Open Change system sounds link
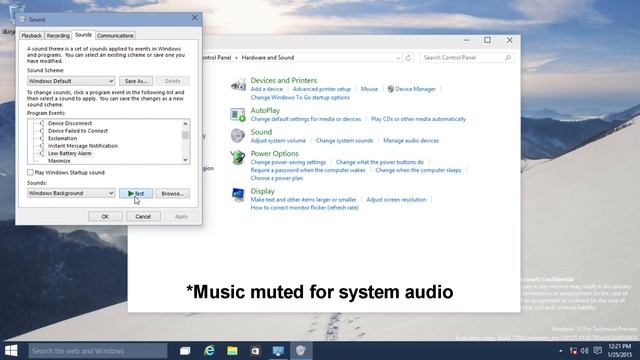The width and height of the screenshot is (640, 360). 344,141
